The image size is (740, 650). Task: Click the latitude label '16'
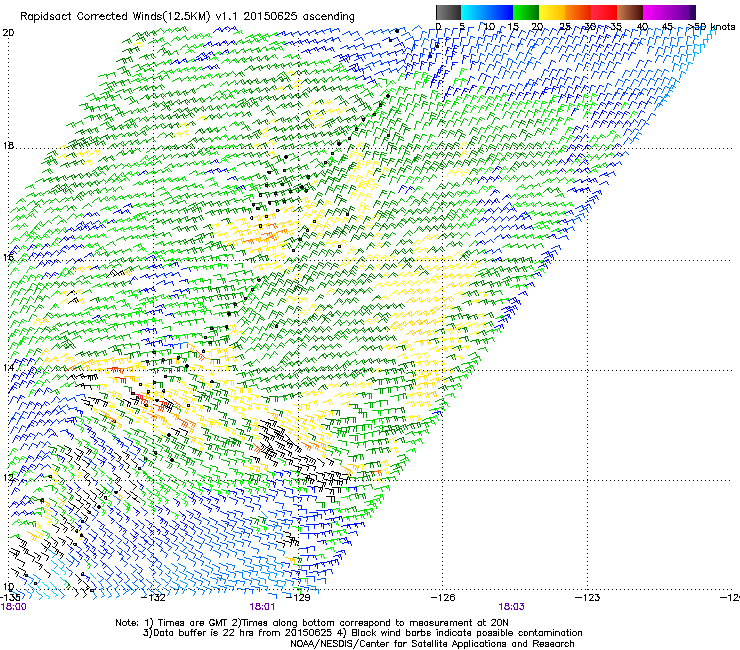[x=8, y=257]
